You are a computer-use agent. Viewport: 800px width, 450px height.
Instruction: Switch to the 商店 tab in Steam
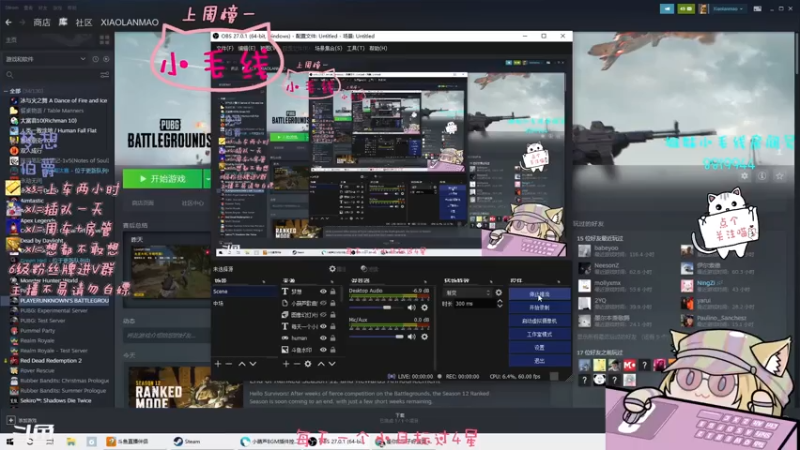coord(41,22)
